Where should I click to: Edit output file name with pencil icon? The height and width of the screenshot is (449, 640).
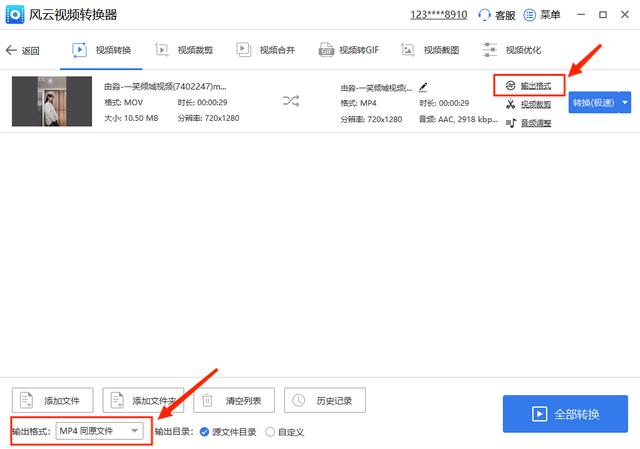click(x=423, y=87)
